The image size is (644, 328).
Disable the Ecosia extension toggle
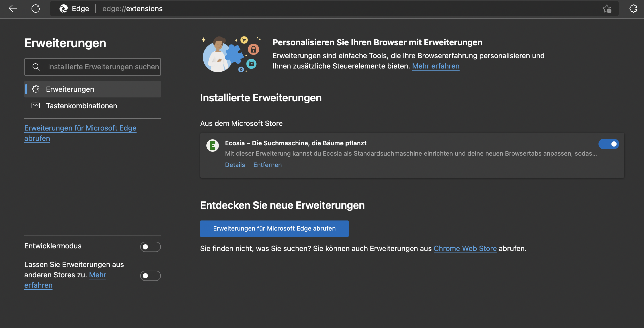[x=609, y=144]
